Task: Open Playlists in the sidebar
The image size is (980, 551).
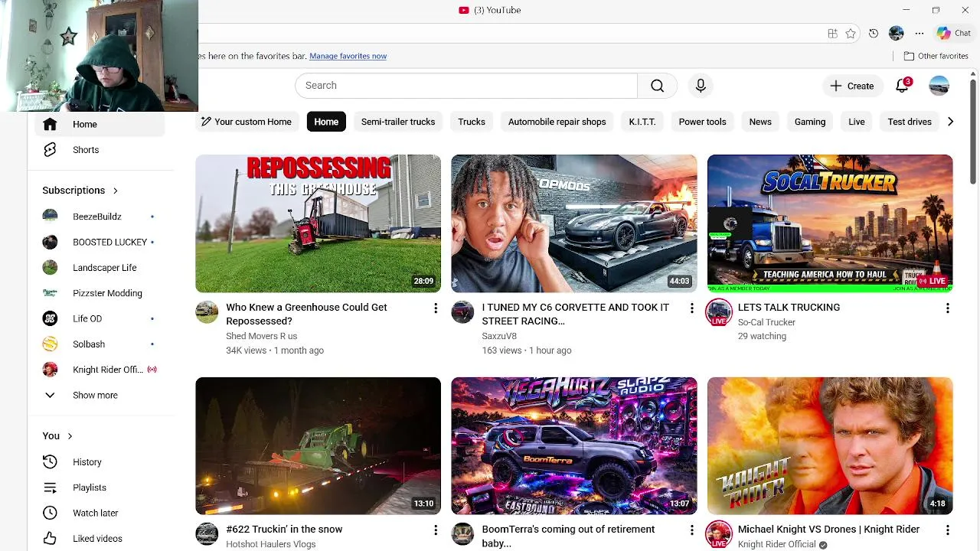Action: (100, 487)
